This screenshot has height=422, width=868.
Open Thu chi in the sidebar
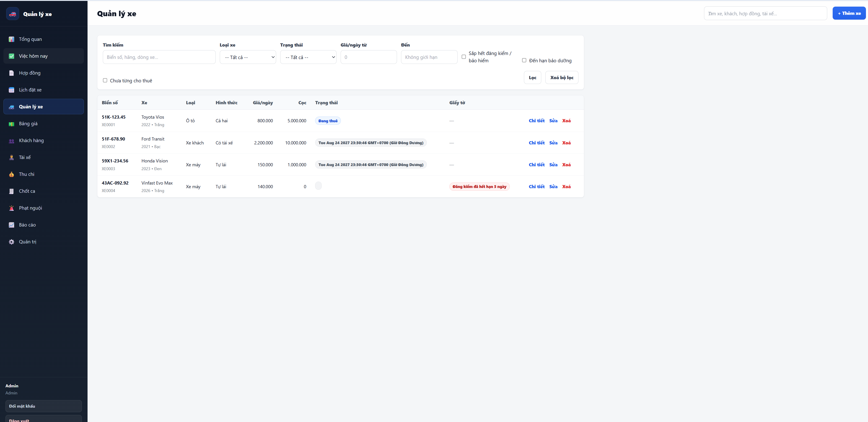44,174
